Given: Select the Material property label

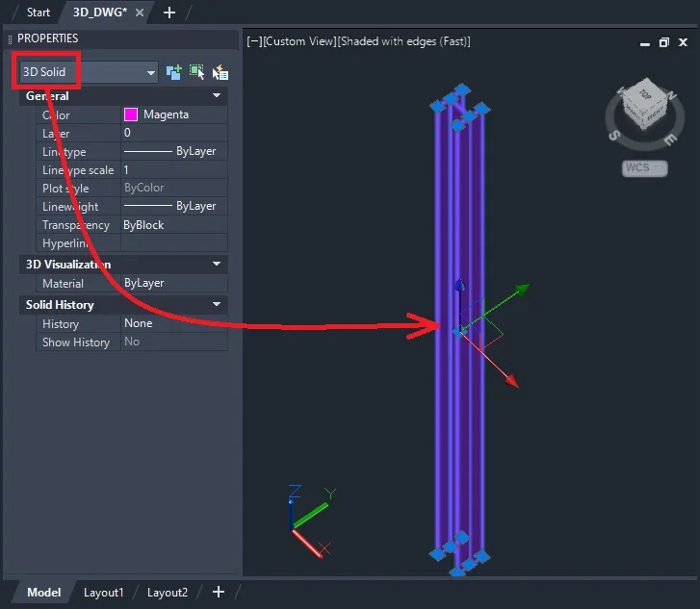Looking at the screenshot, I should click(x=63, y=283).
